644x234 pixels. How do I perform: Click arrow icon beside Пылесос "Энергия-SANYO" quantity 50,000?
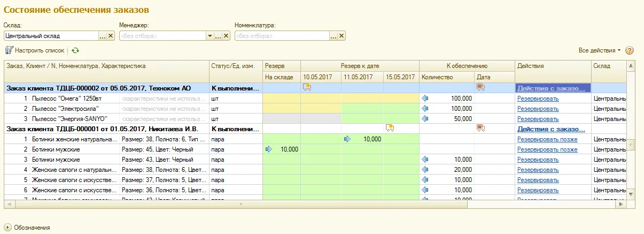(425, 119)
